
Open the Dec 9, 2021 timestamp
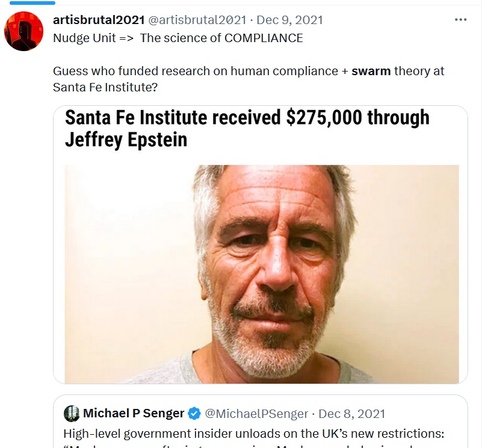pyautogui.click(x=290, y=20)
